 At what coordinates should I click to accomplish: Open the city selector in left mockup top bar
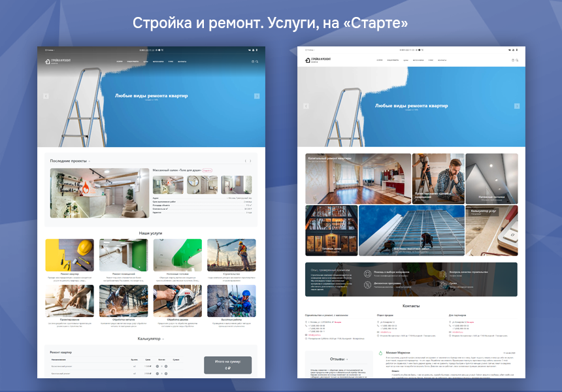tap(50, 50)
